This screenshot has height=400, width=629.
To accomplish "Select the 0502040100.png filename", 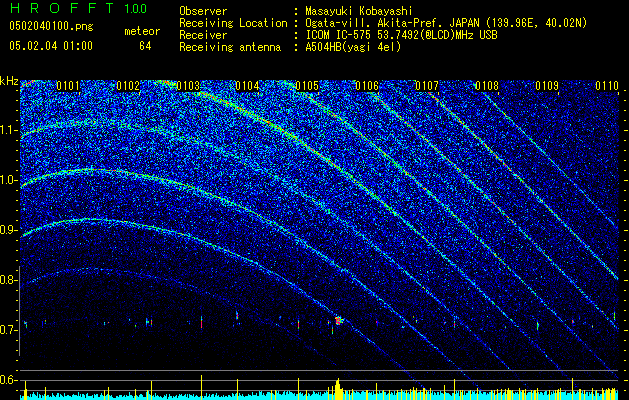I will click(x=51, y=26).
